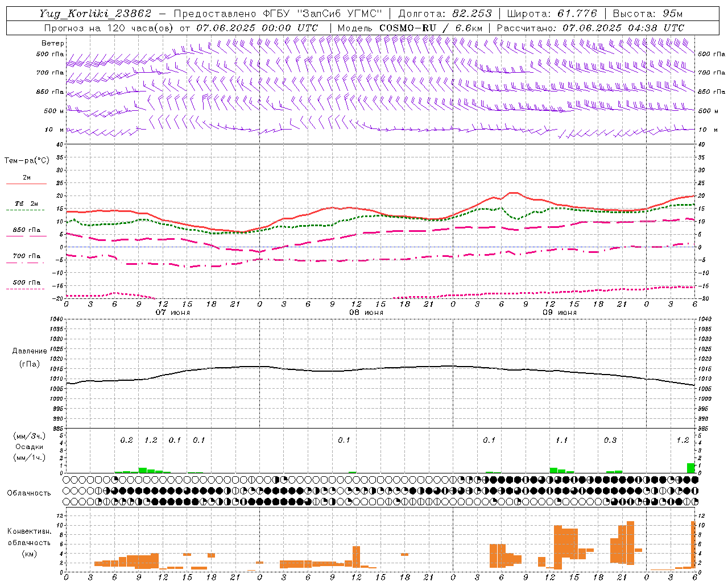
Task: Click the "09 июня" date label
Action: [x=560, y=313]
